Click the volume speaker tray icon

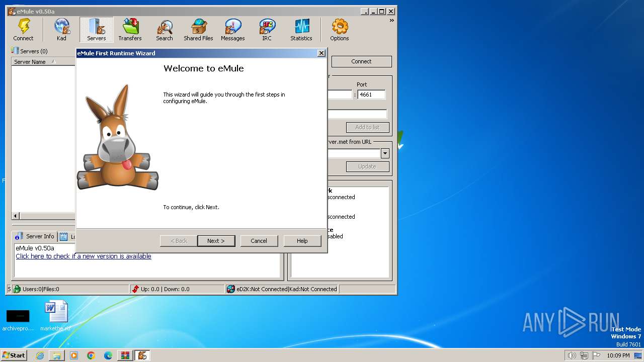(x=572, y=355)
